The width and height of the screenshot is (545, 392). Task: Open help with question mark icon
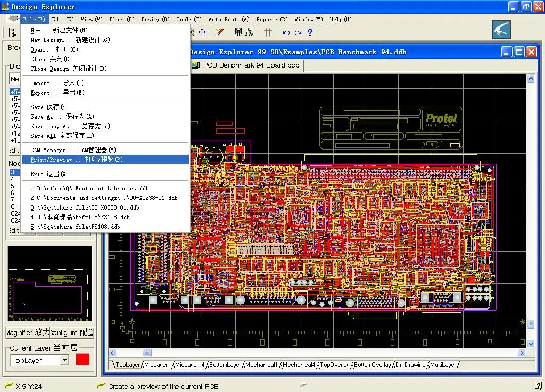[310, 32]
